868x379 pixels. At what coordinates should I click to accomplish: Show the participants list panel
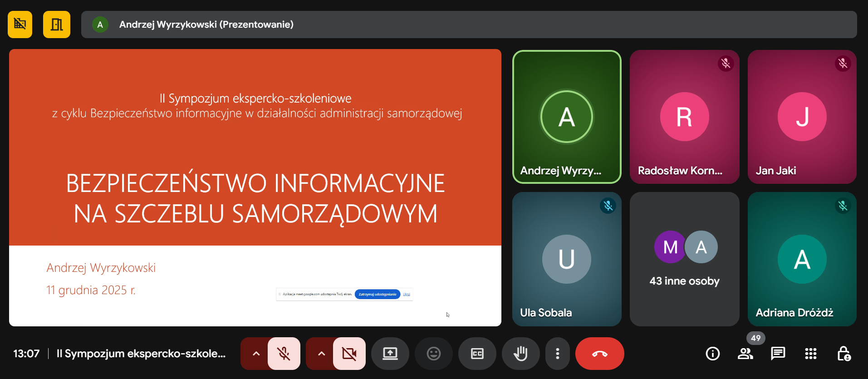(x=745, y=354)
